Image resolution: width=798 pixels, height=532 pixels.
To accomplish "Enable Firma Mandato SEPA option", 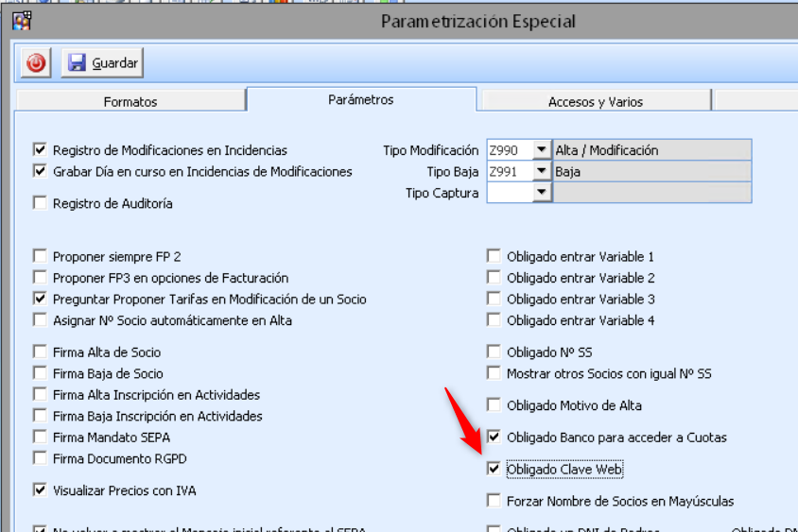I will (40, 437).
